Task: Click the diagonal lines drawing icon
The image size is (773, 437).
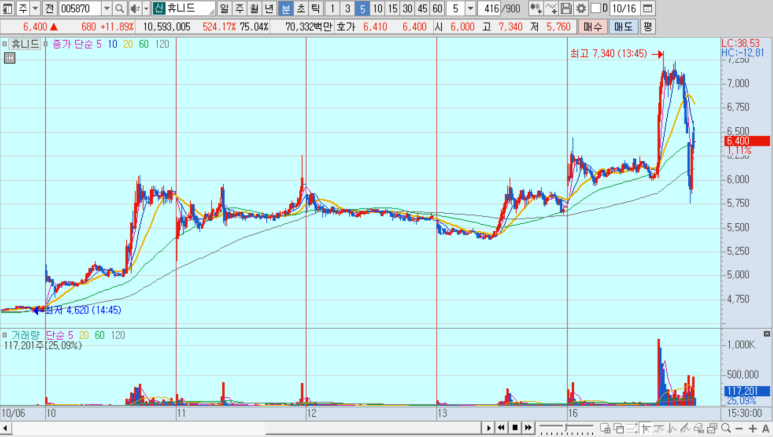Action: 685,428
